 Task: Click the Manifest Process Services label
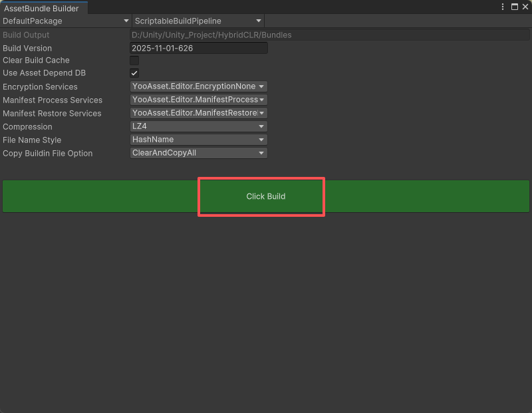(x=53, y=100)
